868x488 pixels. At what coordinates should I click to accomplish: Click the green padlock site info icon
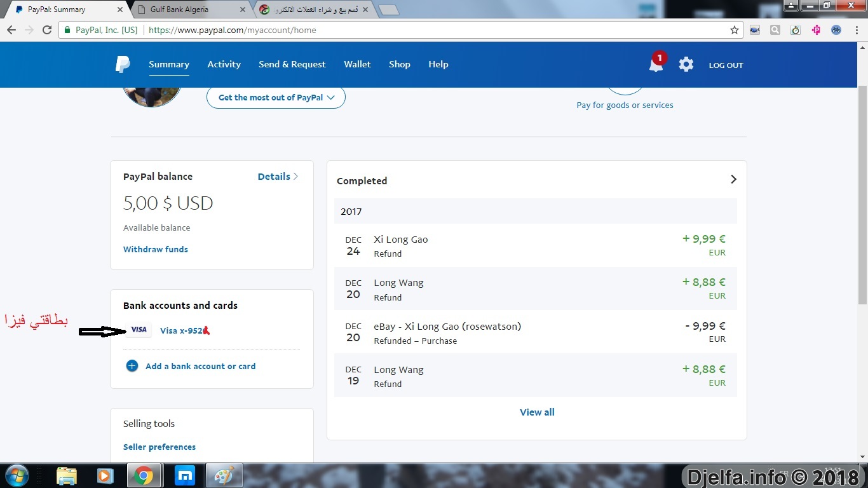click(67, 30)
